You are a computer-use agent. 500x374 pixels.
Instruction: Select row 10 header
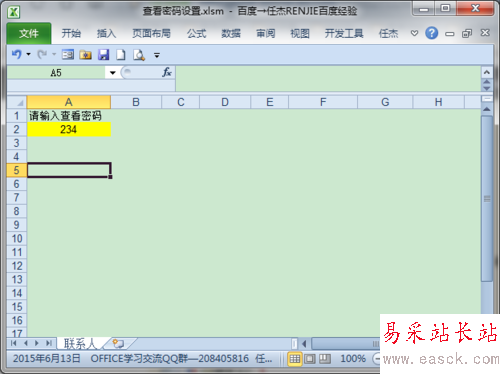point(17,238)
